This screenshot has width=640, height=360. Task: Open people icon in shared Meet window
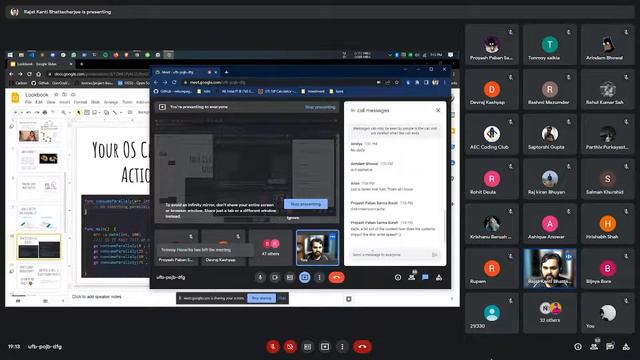[x=411, y=277]
